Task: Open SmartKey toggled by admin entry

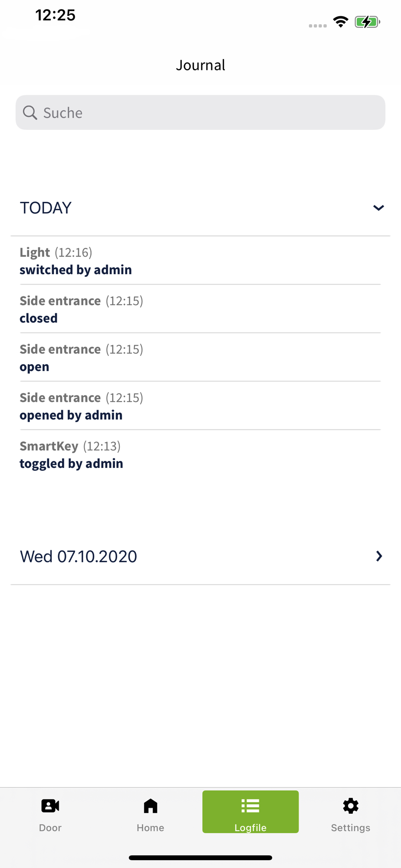Action: 200,454
